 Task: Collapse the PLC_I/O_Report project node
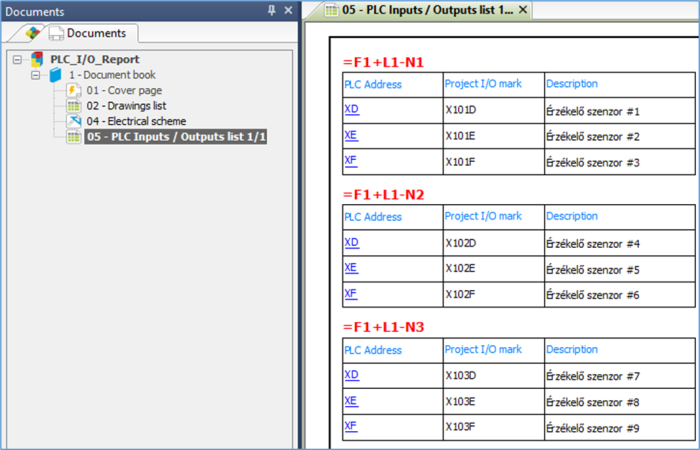17,59
